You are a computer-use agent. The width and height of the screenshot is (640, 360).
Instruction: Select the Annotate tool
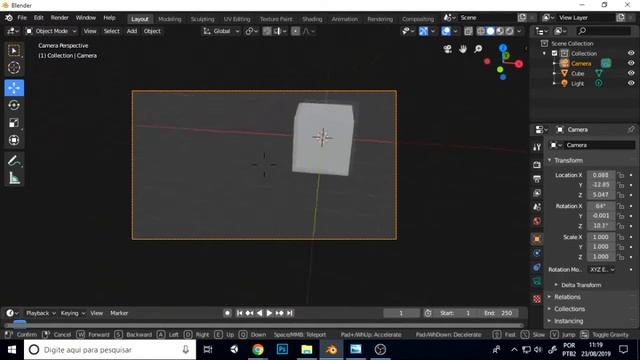tap(14, 161)
